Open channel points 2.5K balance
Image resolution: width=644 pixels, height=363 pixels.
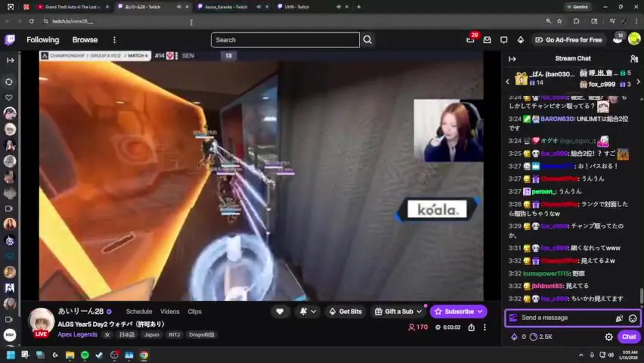tap(541, 337)
